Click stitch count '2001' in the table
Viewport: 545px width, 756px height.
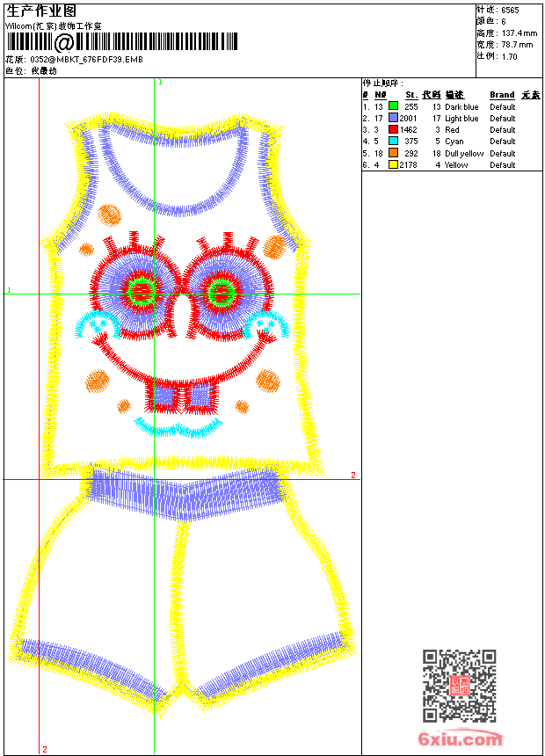(x=408, y=119)
